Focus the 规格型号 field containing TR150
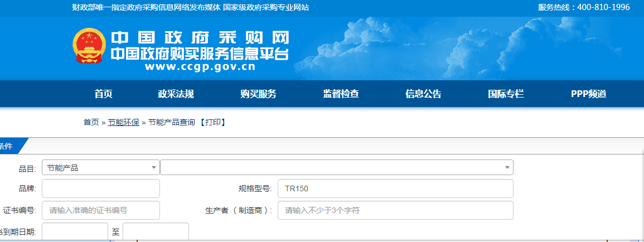Screen dimensions: 644x242 [x=395, y=188]
